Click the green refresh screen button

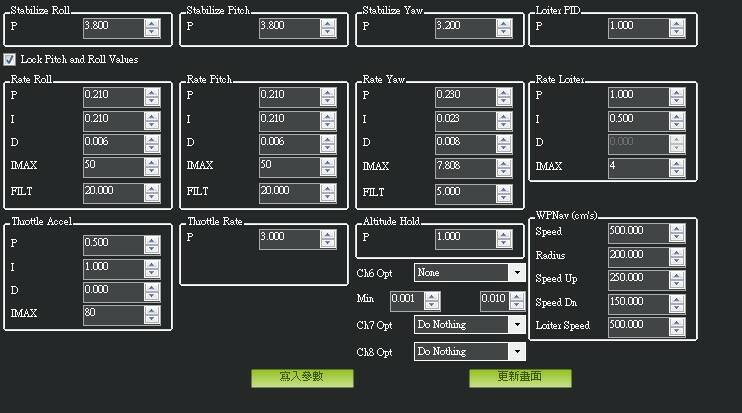520,377
